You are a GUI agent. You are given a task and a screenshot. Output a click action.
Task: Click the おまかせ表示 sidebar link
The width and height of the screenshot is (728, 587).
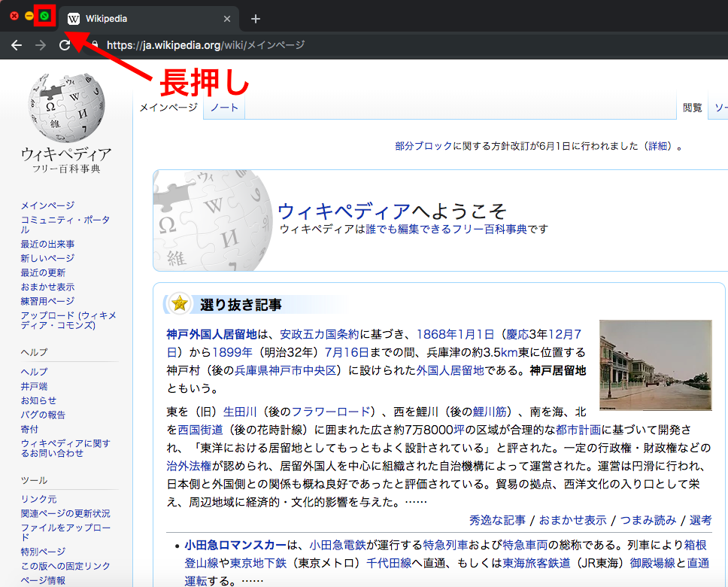tap(47, 287)
